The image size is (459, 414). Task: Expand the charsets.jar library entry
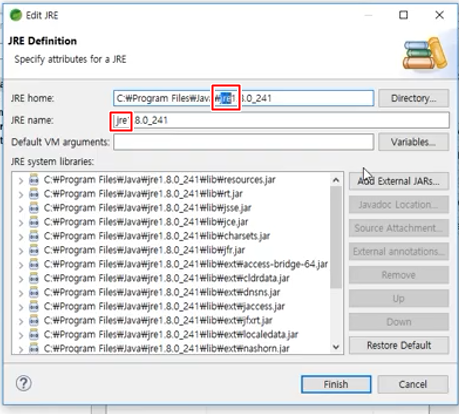(x=21, y=237)
